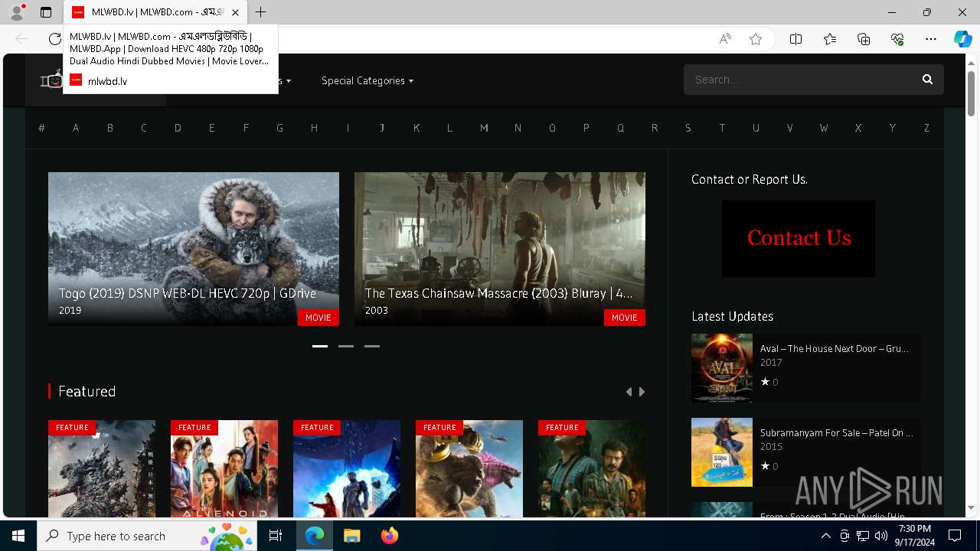Viewport: 980px width, 551px height.
Task: Filter titles by letter Z
Action: point(926,128)
